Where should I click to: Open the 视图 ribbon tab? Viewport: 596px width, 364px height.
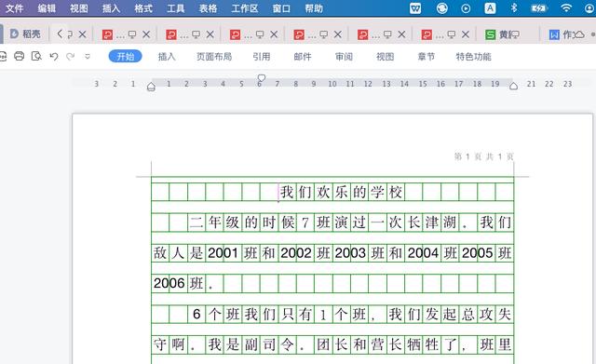385,57
